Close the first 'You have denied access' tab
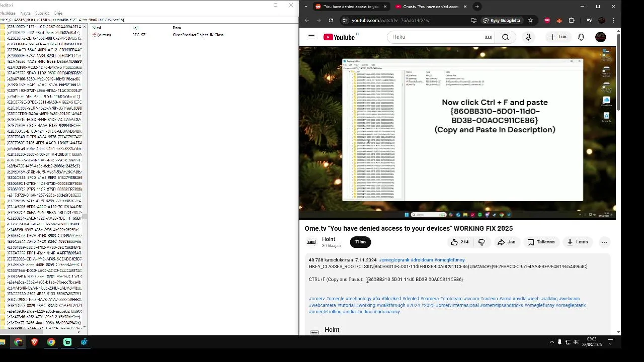This screenshot has height=362, width=644. [x=385, y=7]
